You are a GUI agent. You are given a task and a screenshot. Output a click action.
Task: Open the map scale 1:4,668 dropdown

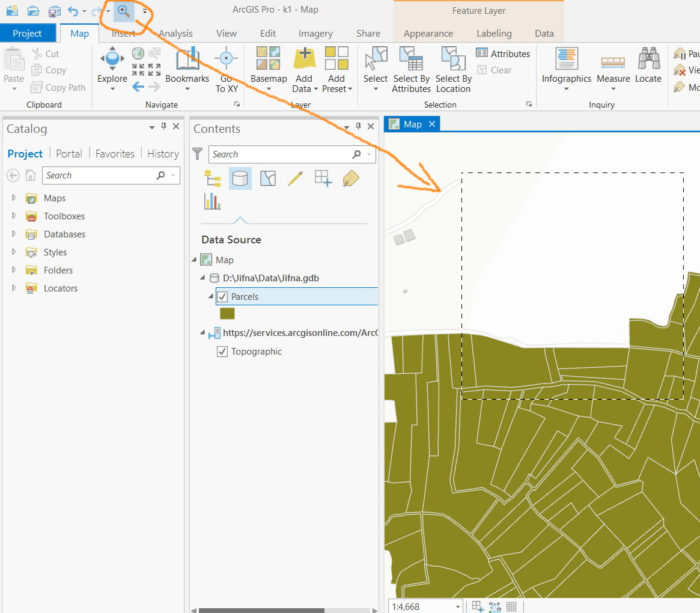tap(458, 606)
